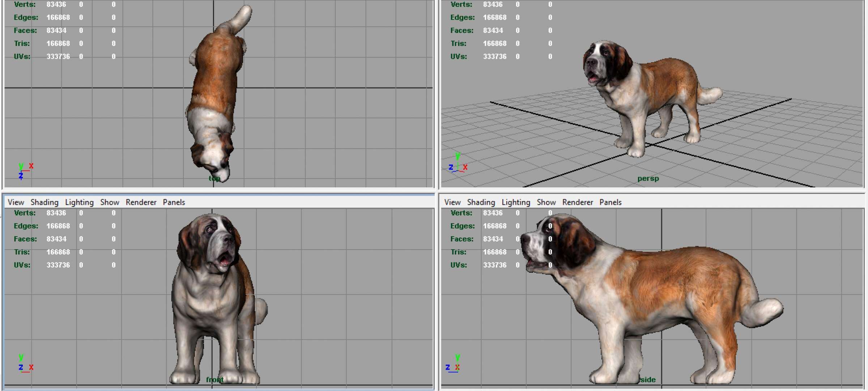Open the Shading menu in the front panel
The width and height of the screenshot is (868, 391).
44,202
